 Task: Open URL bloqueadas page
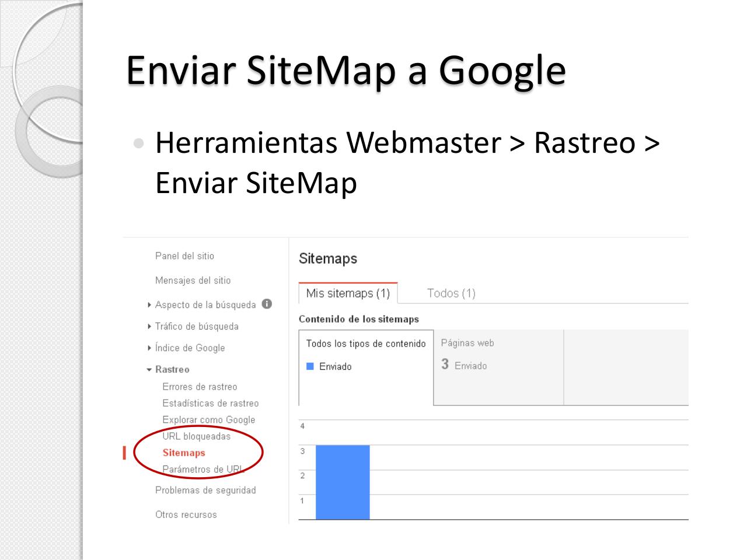(196, 436)
